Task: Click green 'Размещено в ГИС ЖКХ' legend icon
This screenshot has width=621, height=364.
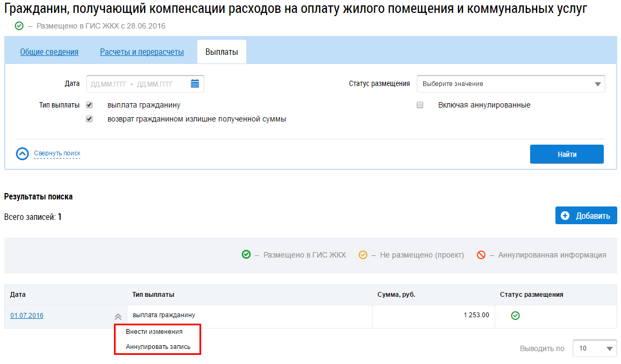Action: coord(246,255)
